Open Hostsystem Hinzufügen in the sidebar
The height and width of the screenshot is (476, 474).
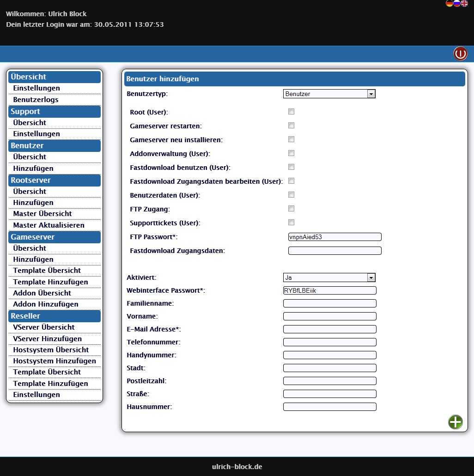pos(55,361)
